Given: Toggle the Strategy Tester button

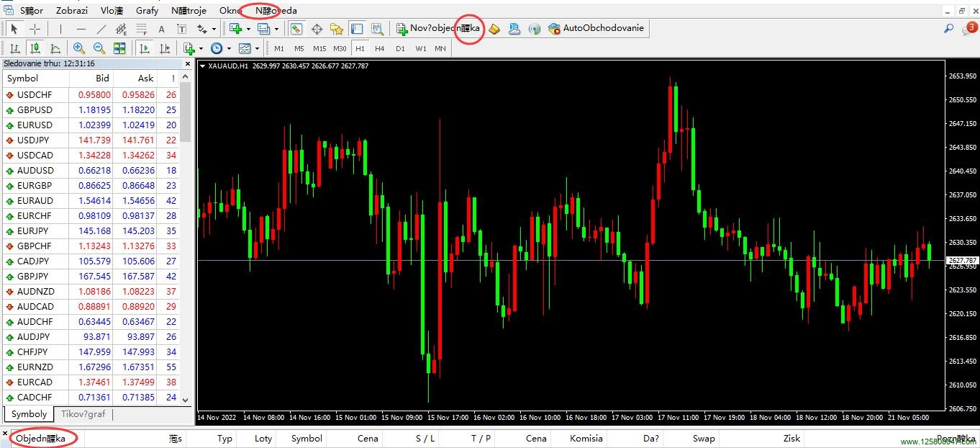Looking at the screenshot, I should [x=376, y=29].
